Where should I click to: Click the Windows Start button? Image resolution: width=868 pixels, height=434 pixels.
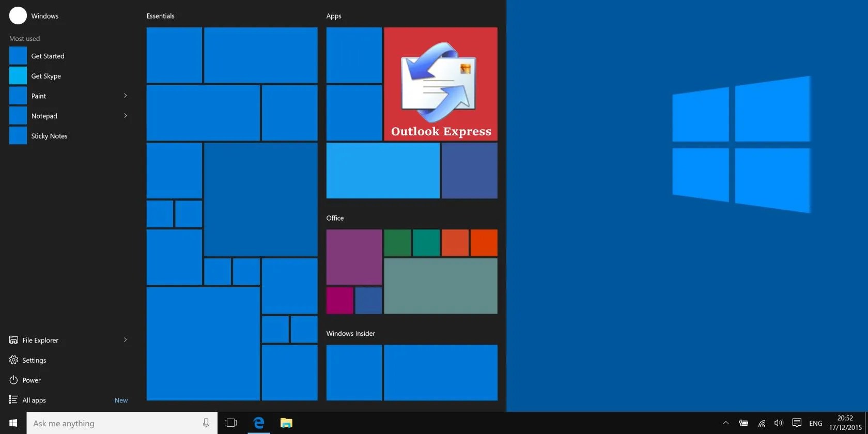13,423
